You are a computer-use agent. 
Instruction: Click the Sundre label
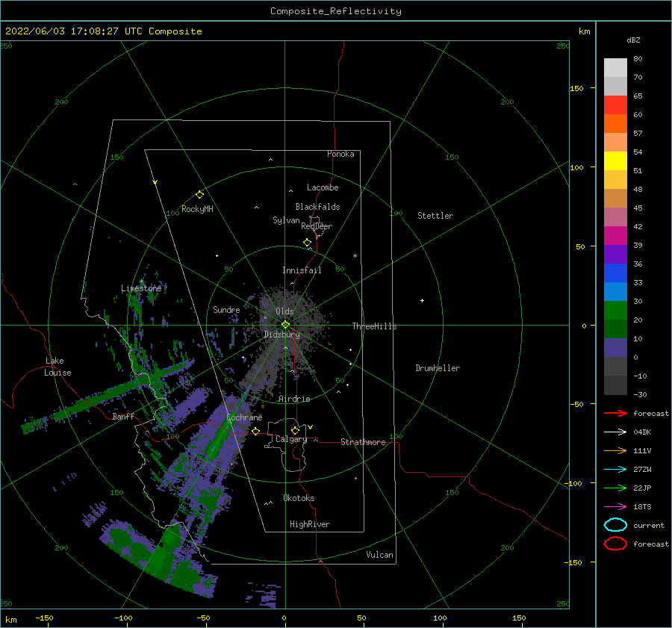(226, 309)
